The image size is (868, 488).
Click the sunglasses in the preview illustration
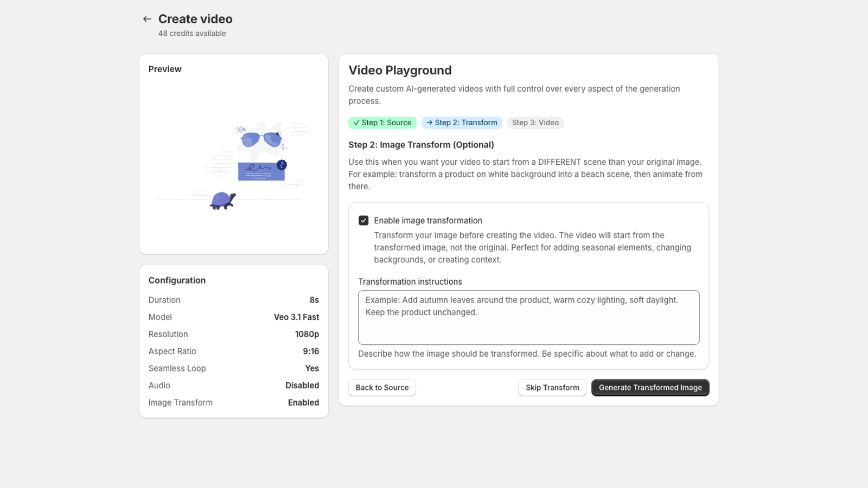tap(261, 139)
